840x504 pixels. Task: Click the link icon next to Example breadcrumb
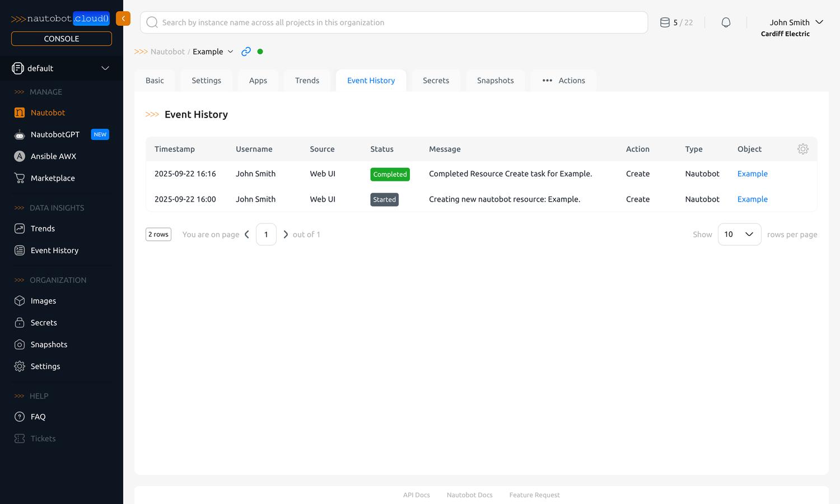(246, 51)
